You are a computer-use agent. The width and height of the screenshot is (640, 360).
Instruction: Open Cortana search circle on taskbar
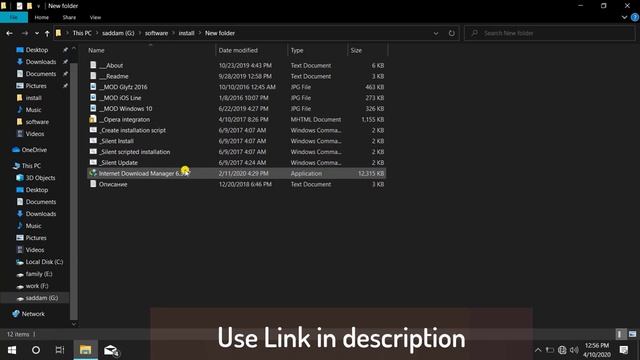tap(36, 350)
